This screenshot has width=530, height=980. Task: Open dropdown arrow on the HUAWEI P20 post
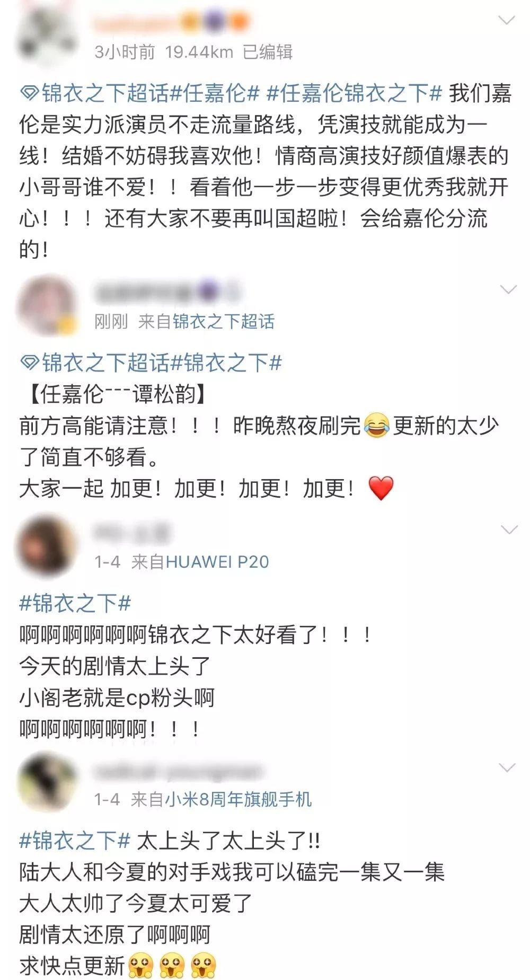509,529
